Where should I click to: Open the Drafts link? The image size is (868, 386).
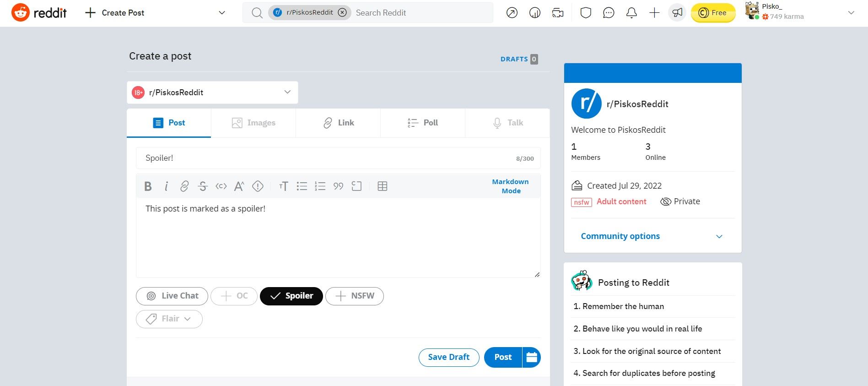click(519, 59)
